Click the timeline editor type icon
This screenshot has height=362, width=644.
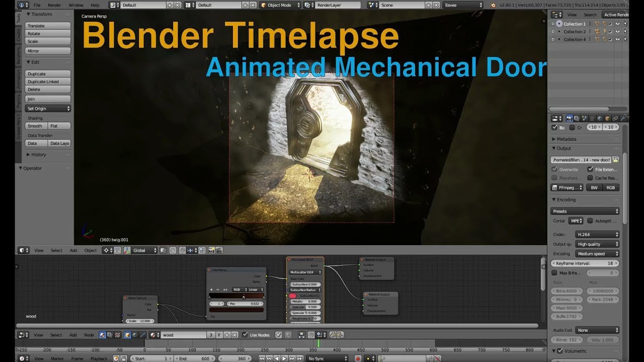pos(23,358)
